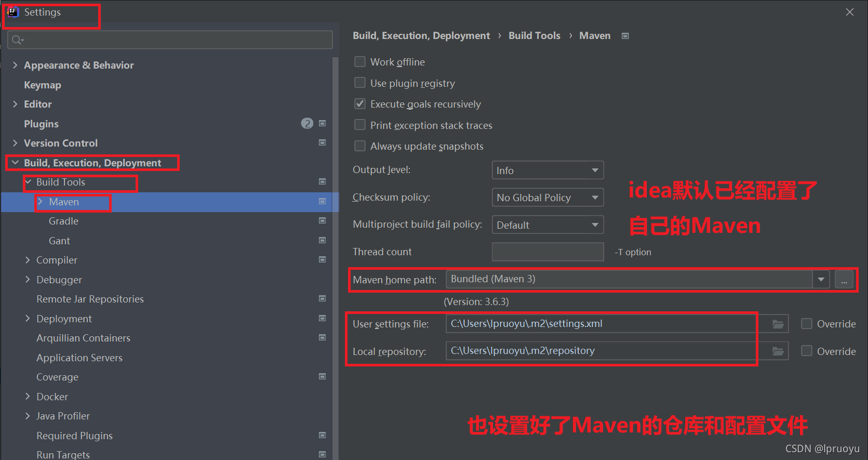Open Required Plugins settings page
Image resolution: width=868 pixels, height=460 pixels.
coord(74,436)
